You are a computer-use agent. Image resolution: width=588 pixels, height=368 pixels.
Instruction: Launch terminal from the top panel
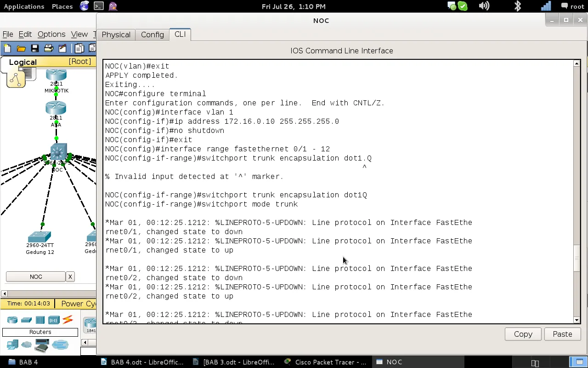[x=98, y=6]
